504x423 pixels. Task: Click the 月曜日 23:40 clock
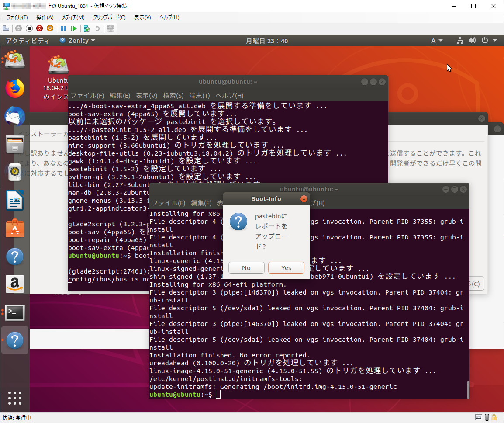click(267, 41)
